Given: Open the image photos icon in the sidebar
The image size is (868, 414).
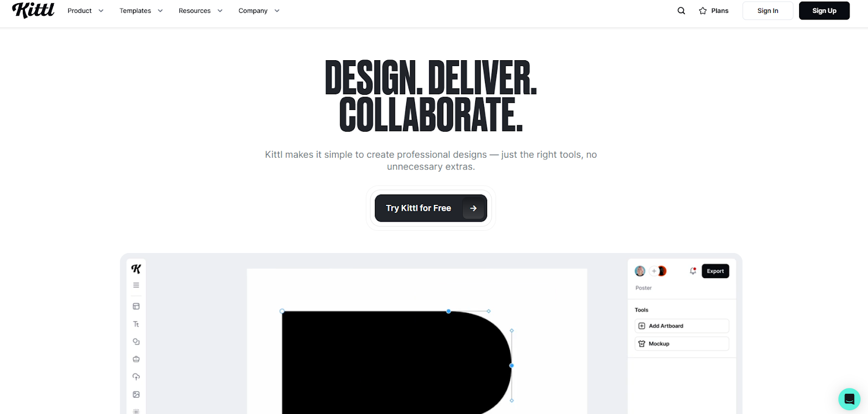Looking at the screenshot, I should point(136,394).
